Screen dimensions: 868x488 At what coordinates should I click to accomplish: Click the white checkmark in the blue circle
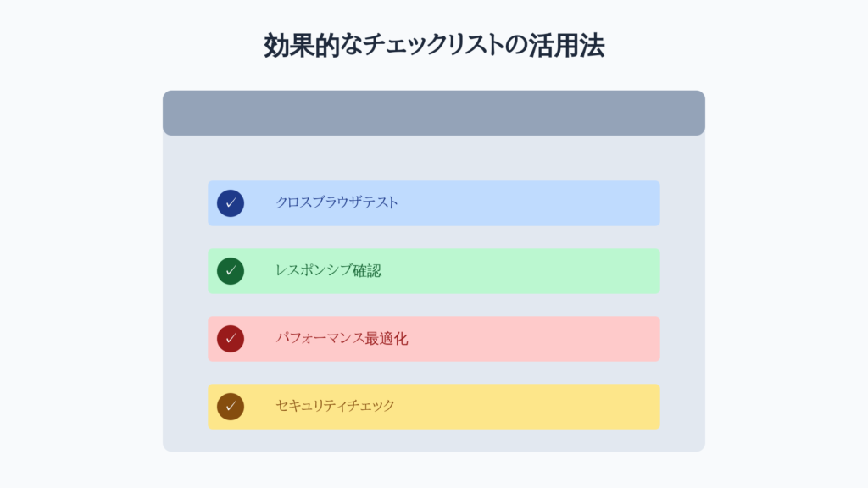(231, 203)
